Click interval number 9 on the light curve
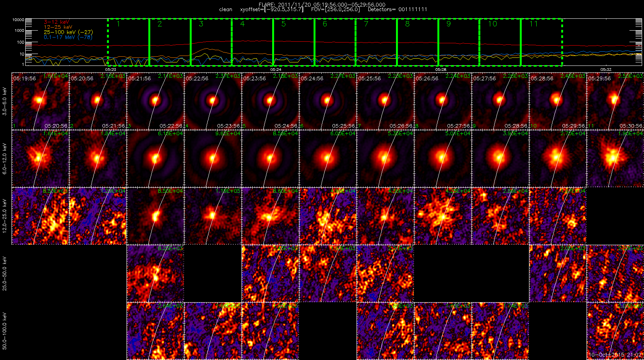 coord(449,24)
